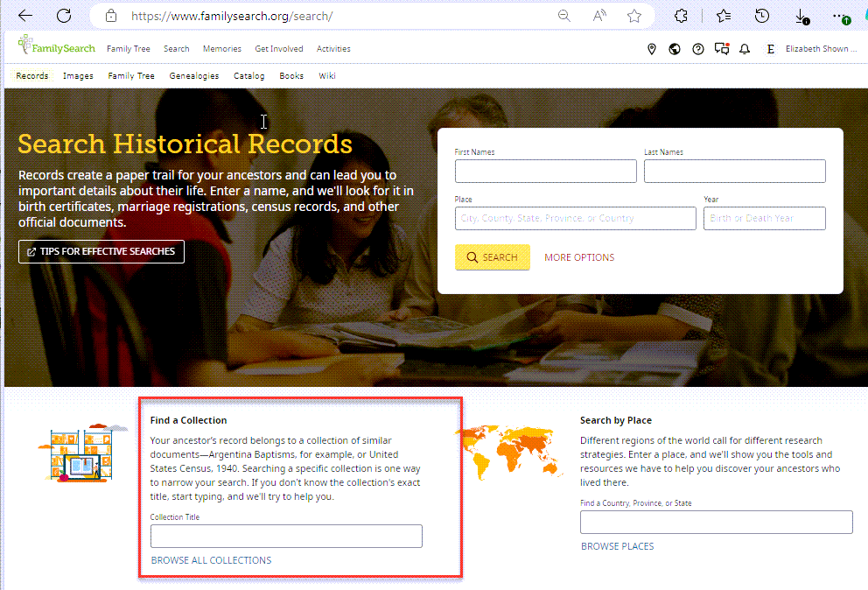Open the Downloads arrow icon
Image resolution: width=868 pixels, height=590 pixels.
pos(801,17)
